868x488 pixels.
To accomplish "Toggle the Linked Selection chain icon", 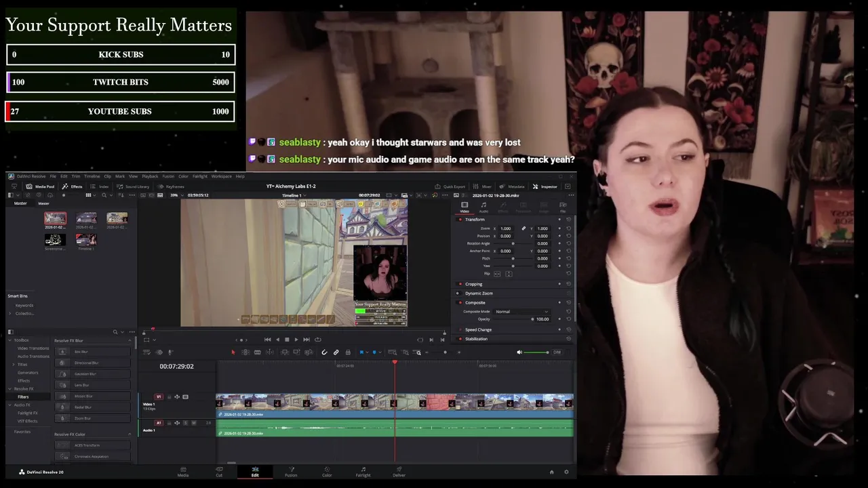I will (x=336, y=352).
